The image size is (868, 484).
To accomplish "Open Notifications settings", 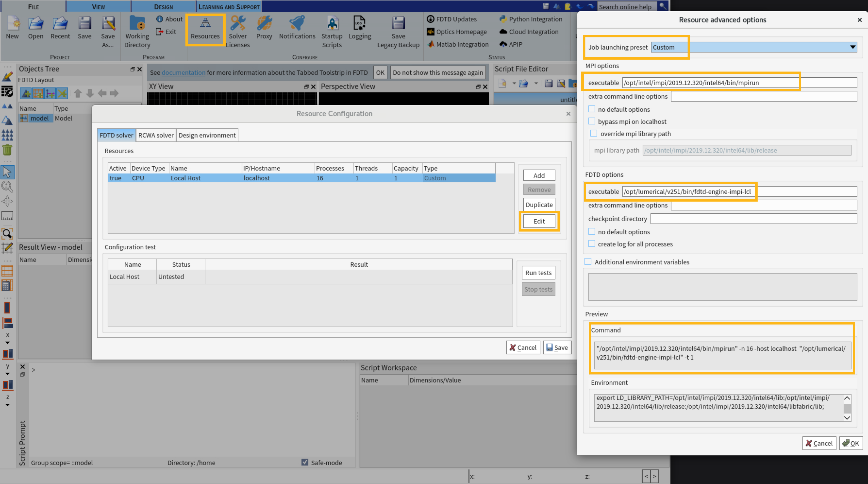I will (297, 27).
